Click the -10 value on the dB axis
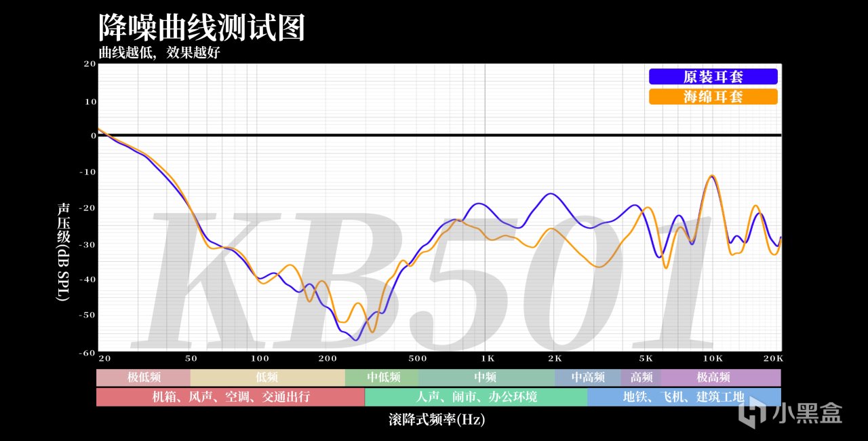 pyautogui.click(x=87, y=172)
